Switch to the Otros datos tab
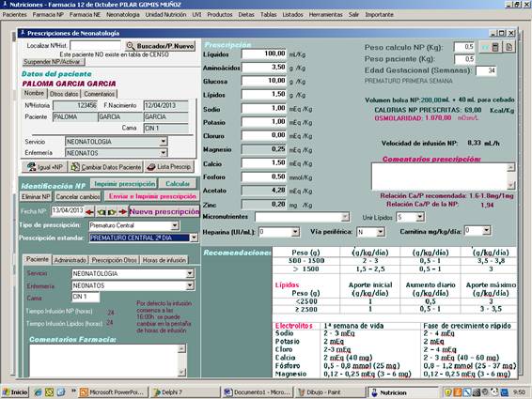The height and width of the screenshot is (399, 532). tap(64, 94)
